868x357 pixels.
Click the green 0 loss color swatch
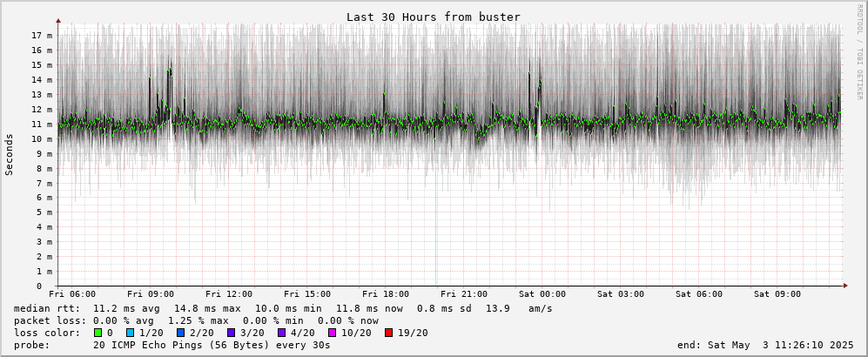[98, 333]
